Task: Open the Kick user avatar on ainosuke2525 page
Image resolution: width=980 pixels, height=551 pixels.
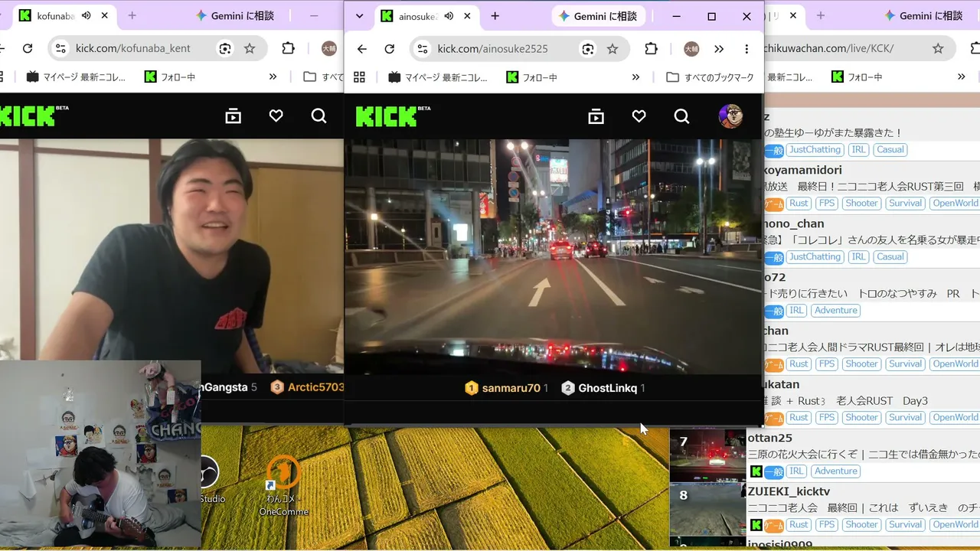Action: [x=730, y=116]
